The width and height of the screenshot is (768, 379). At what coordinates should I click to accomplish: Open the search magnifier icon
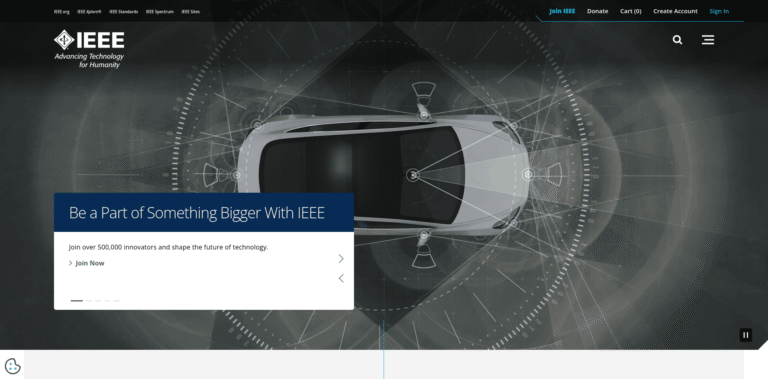click(677, 40)
